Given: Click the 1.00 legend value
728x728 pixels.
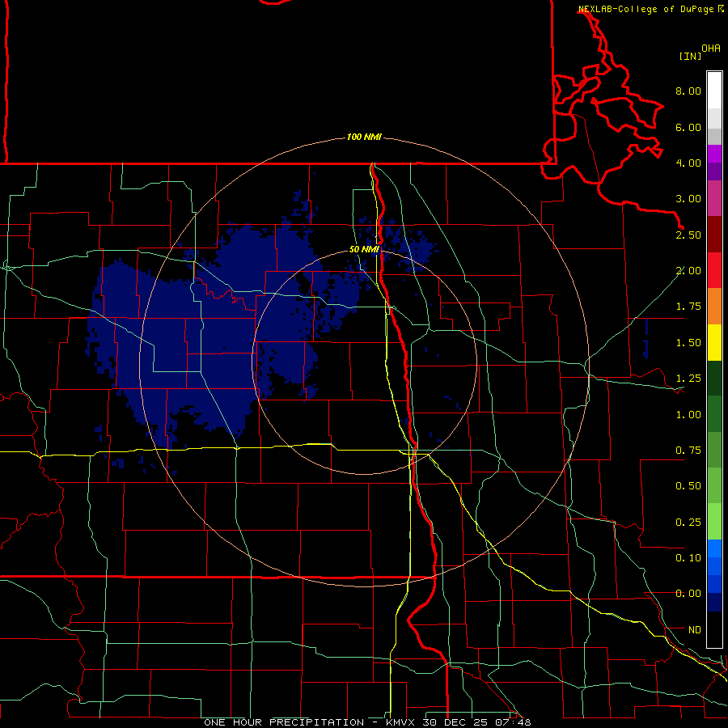Looking at the screenshot, I should (688, 415).
